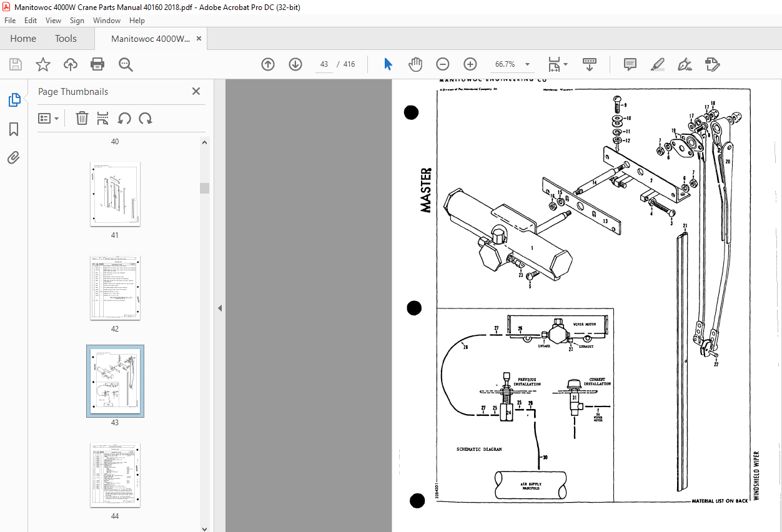Rotate page counterclockwise
Viewport: 782px width, 532px height.
coord(124,118)
